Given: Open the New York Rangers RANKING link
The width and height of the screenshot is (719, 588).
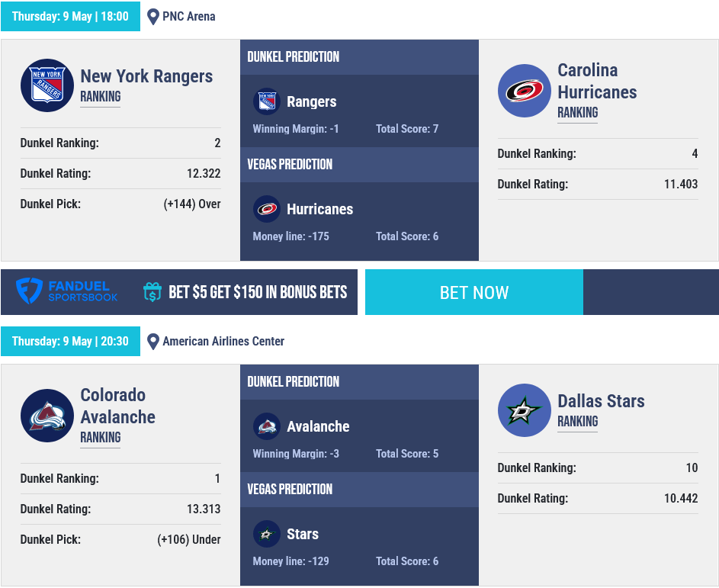Looking at the screenshot, I should 101,97.
